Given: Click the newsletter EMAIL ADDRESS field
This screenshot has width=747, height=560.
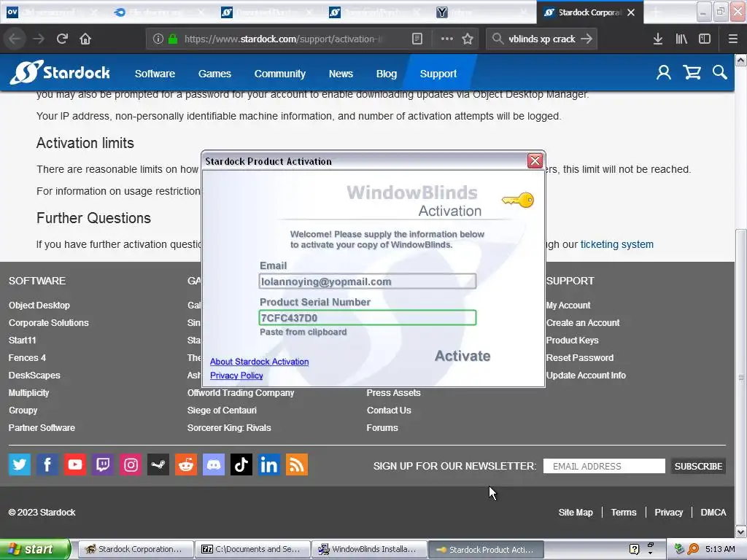Looking at the screenshot, I should coord(604,466).
